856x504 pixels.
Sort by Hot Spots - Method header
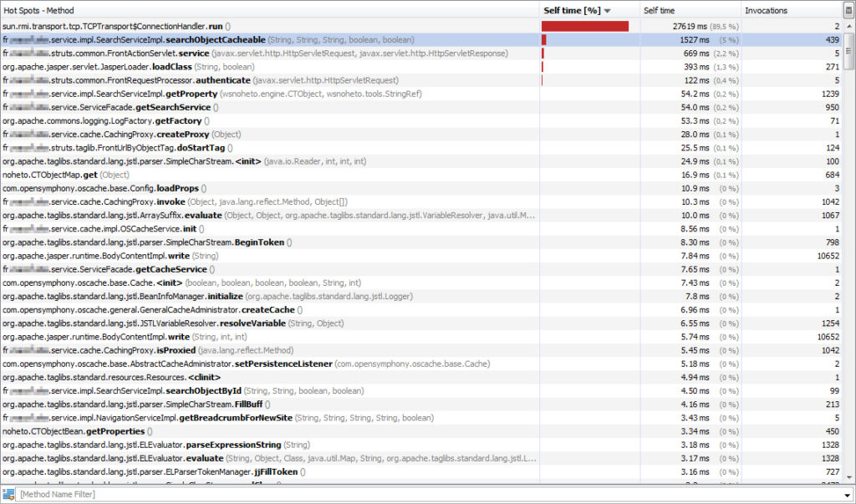tap(270, 10)
